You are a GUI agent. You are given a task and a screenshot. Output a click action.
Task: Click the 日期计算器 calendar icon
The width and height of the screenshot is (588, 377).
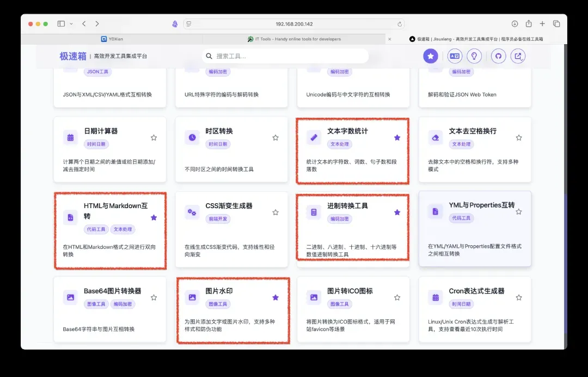[x=70, y=137]
